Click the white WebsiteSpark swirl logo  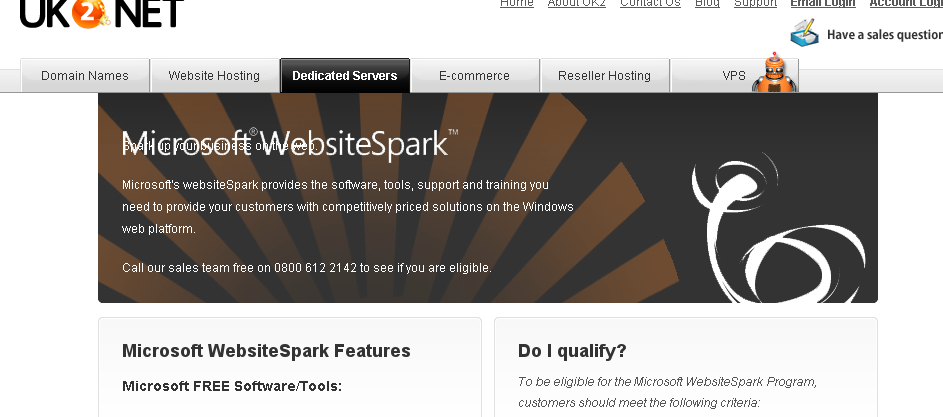[x=778, y=227]
